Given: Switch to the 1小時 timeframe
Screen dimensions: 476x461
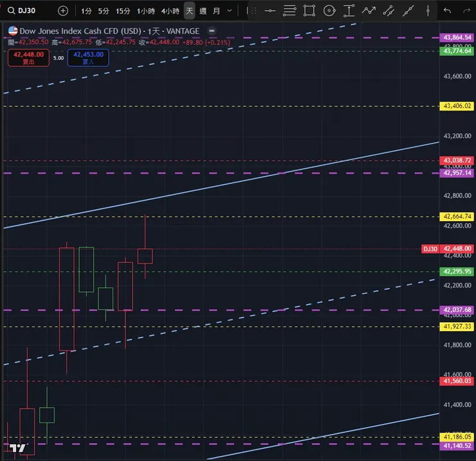Looking at the screenshot, I should (x=146, y=11).
